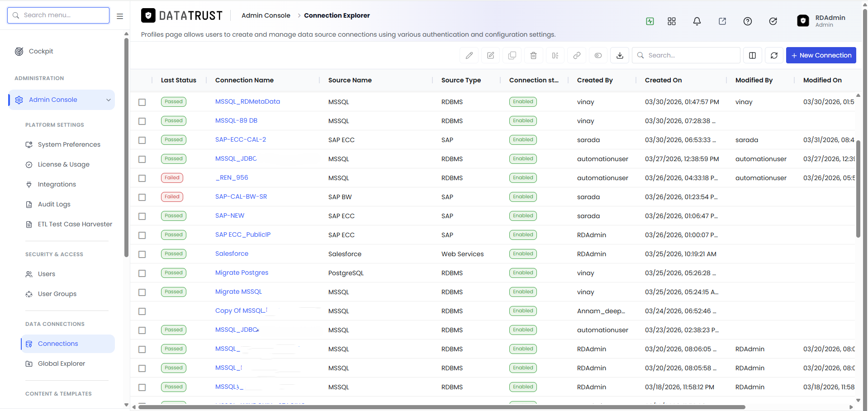This screenshot has width=868, height=411.
Task: Open the Users menu item
Action: [x=47, y=274]
